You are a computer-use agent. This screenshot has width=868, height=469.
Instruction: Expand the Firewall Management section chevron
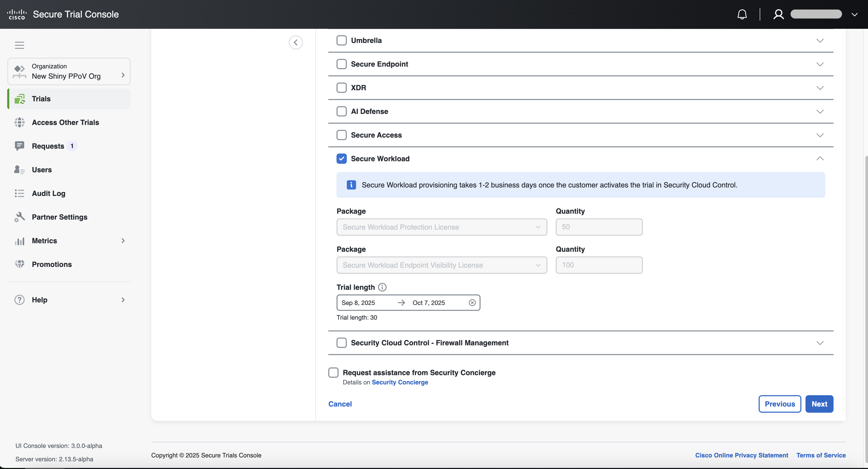[820, 343]
